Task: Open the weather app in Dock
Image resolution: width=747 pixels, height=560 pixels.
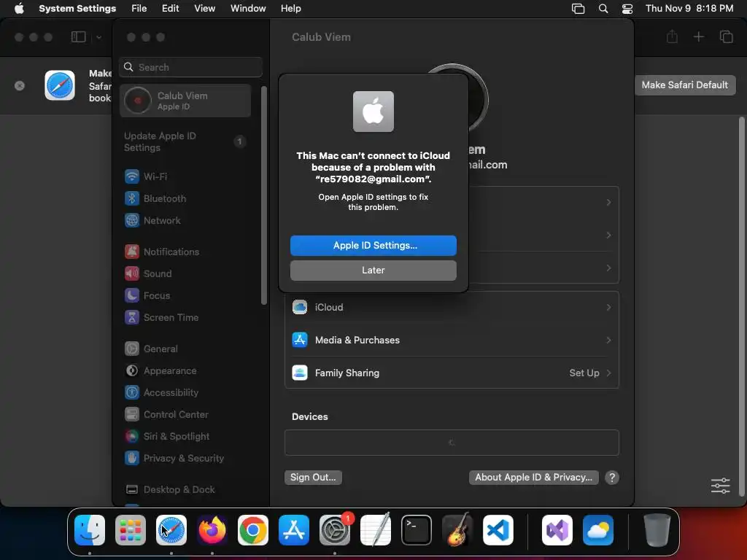Action: coord(598,530)
